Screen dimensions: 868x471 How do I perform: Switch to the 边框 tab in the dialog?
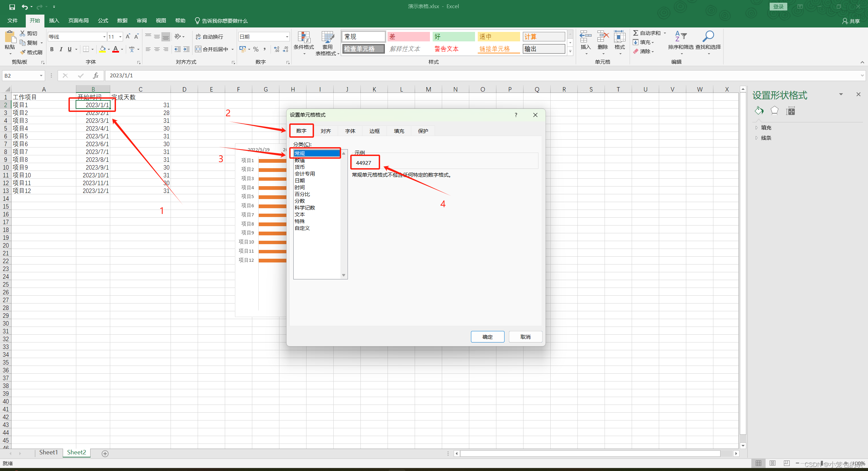pos(374,131)
